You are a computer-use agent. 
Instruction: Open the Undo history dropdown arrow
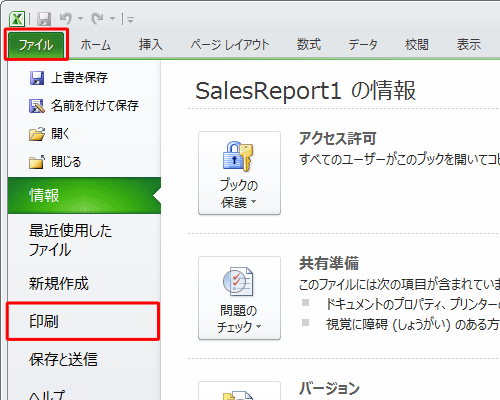(80, 19)
